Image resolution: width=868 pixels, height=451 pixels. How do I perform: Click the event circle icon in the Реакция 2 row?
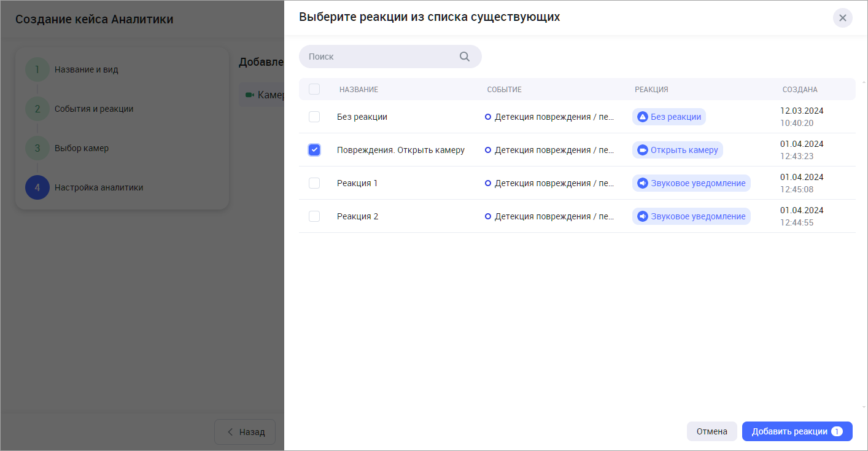[488, 216]
